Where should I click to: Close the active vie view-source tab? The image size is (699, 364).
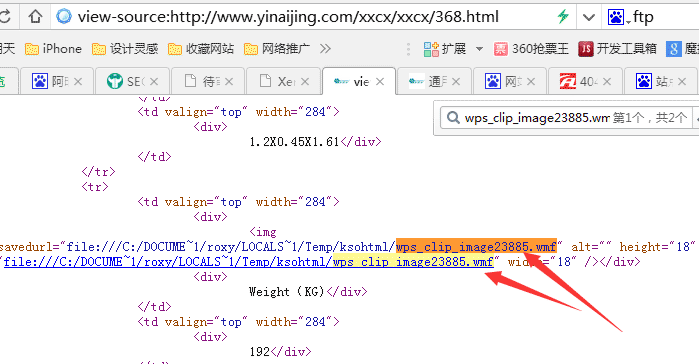click(380, 82)
